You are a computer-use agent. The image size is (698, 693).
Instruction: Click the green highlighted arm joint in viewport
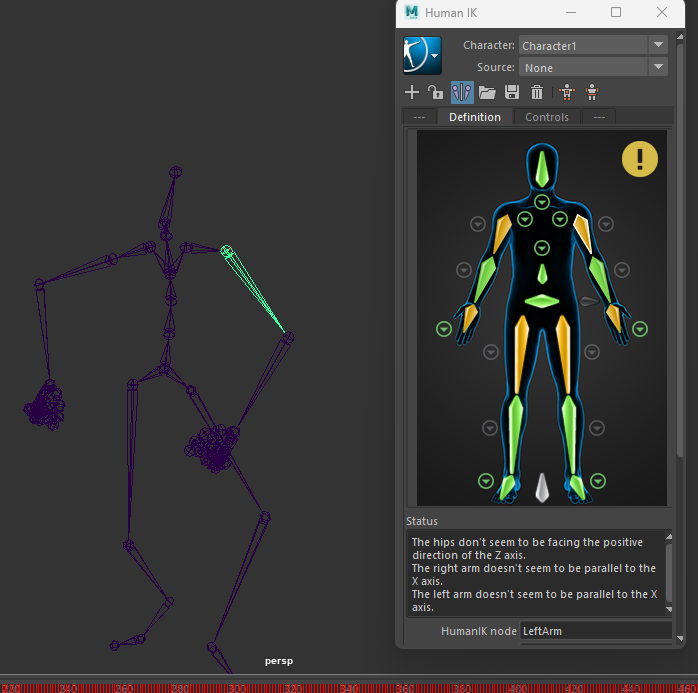click(x=227, y=251)
